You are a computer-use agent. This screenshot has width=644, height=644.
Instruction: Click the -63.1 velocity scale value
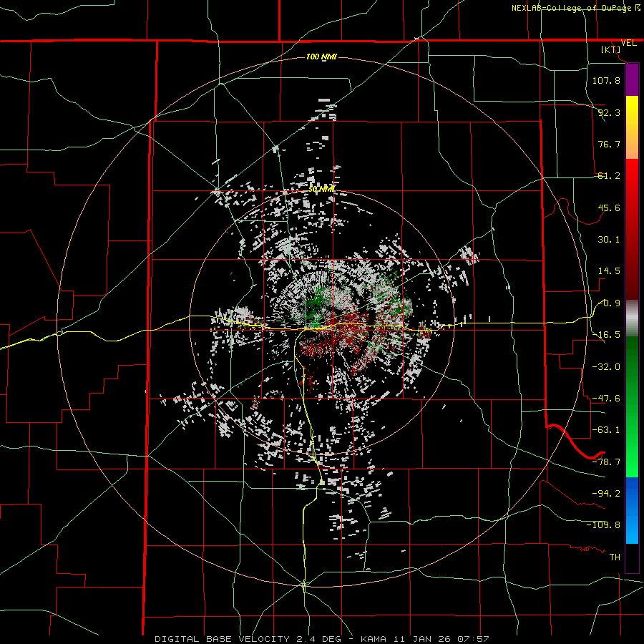[606, 430]
